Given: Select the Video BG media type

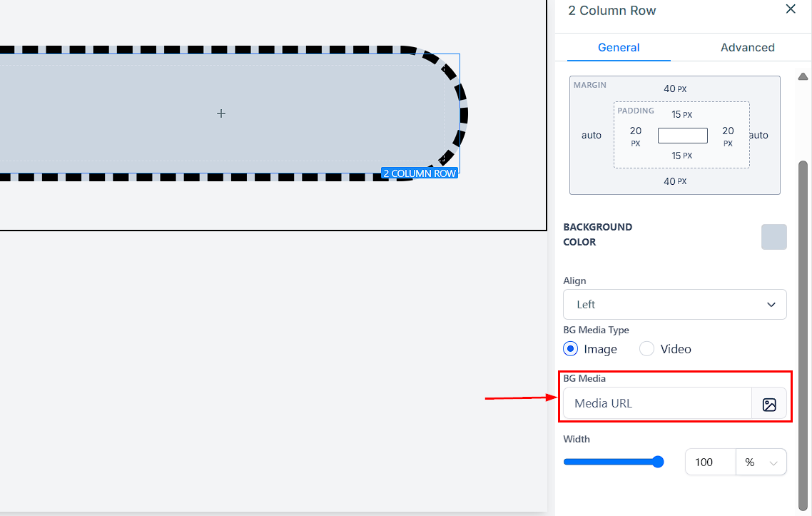Looking at the screenshot, I should tap(646, 349).
